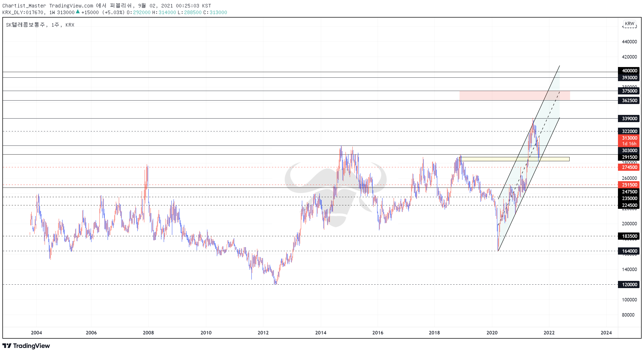Screen dimensions: 644x353
Task: Select the 224500 price level label
Action: [x=629, y=205]
